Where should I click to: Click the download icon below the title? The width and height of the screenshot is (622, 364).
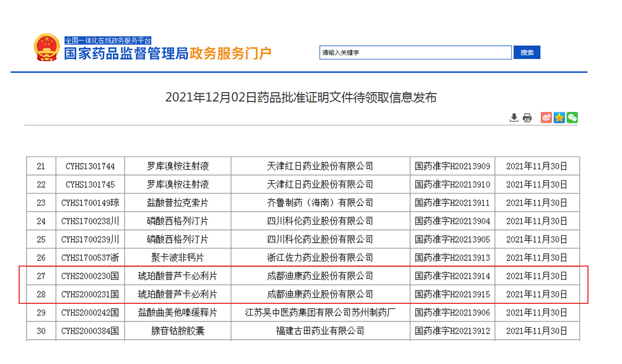point(513,118)
